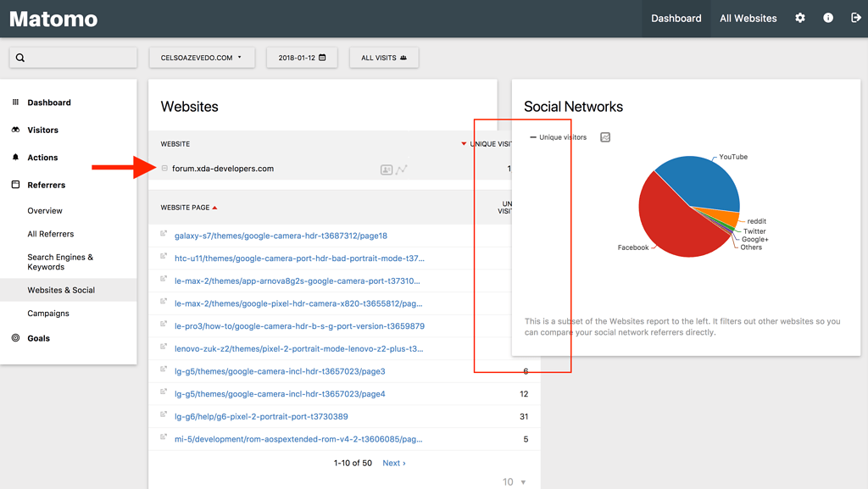Open Search Engines & Keywords submenu
Image resolution: width=868 pixels, height=489 pixels.
(60, 262)
